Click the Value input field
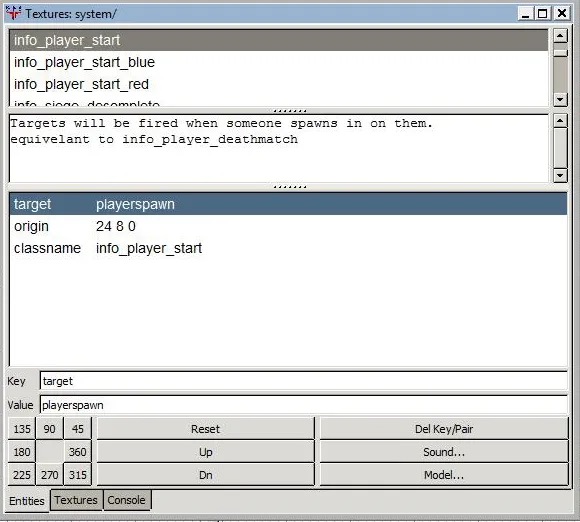This screenshot has width=580, height=522. [x=304, y=405]
